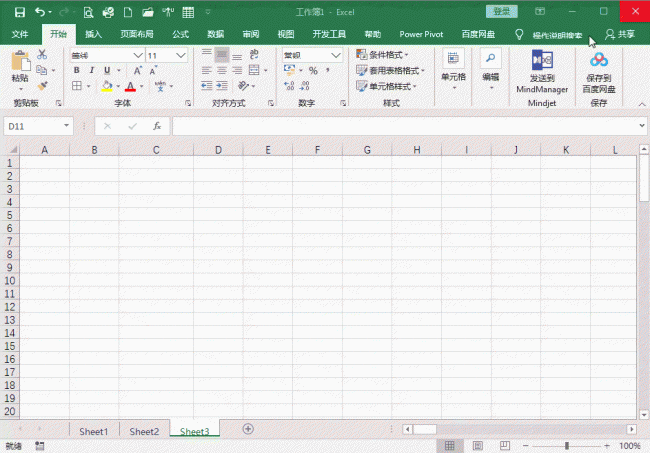Click the Save icon in quick access toolbar
650x453 pixels.
pos(19,12)
